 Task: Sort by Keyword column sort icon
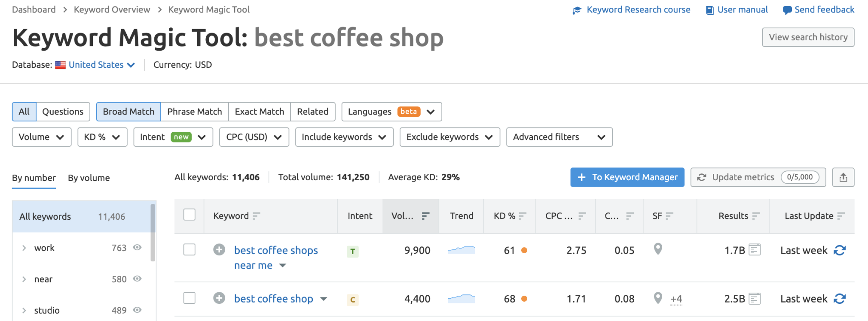click(x=257, y=216)
